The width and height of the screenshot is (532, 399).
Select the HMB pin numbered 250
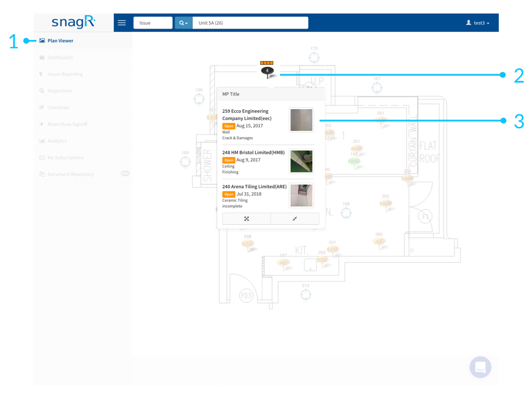(386, 204)
